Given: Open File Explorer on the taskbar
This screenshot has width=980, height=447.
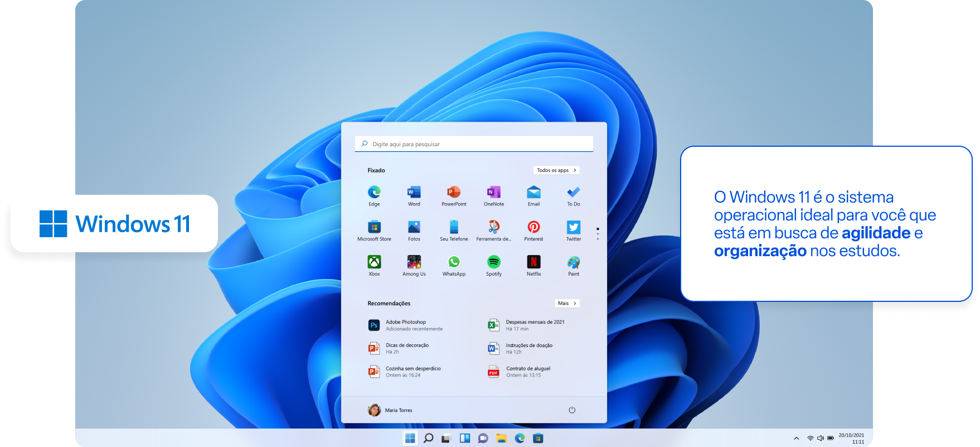Looking at the screenshot, I should 502,438.
